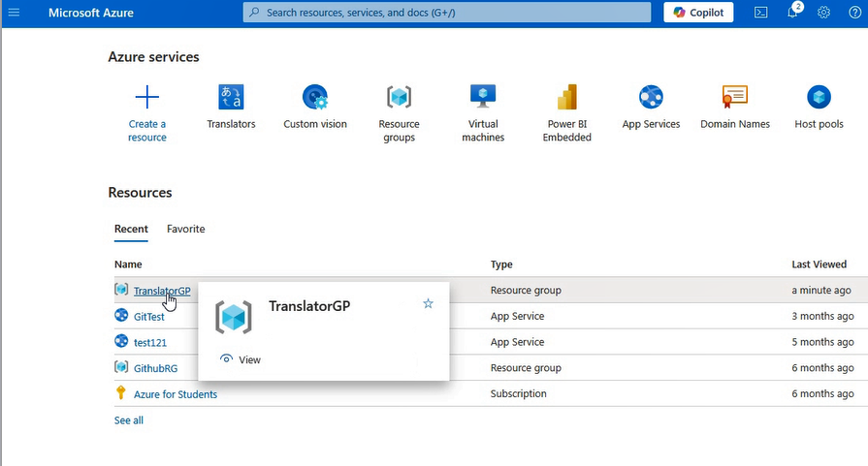Switch to the Recent tab

(x=131, y=229)
